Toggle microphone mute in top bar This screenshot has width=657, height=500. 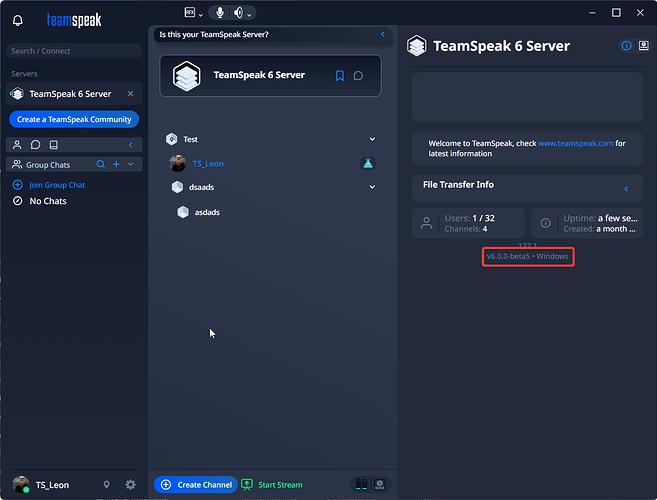[x=219, y=13]
